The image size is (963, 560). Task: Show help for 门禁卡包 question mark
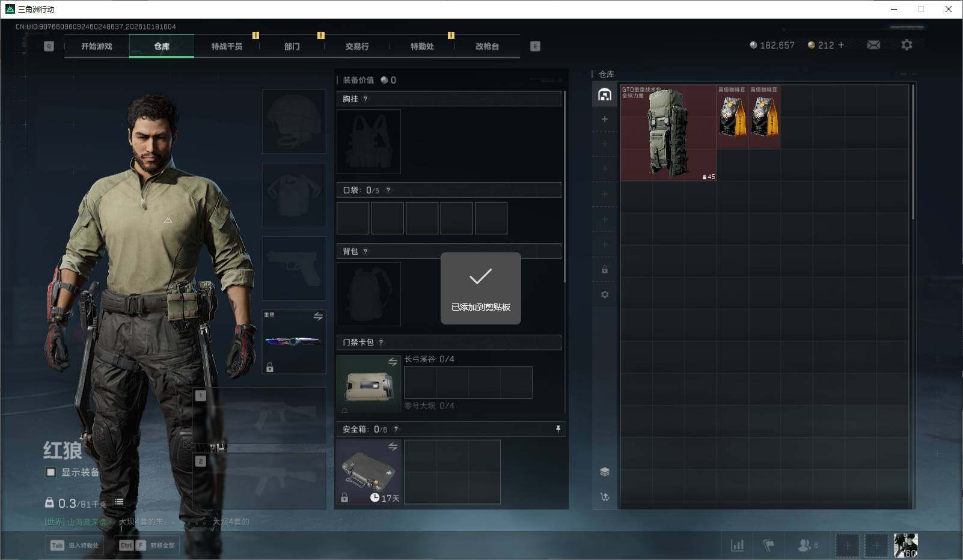(381, 342)
